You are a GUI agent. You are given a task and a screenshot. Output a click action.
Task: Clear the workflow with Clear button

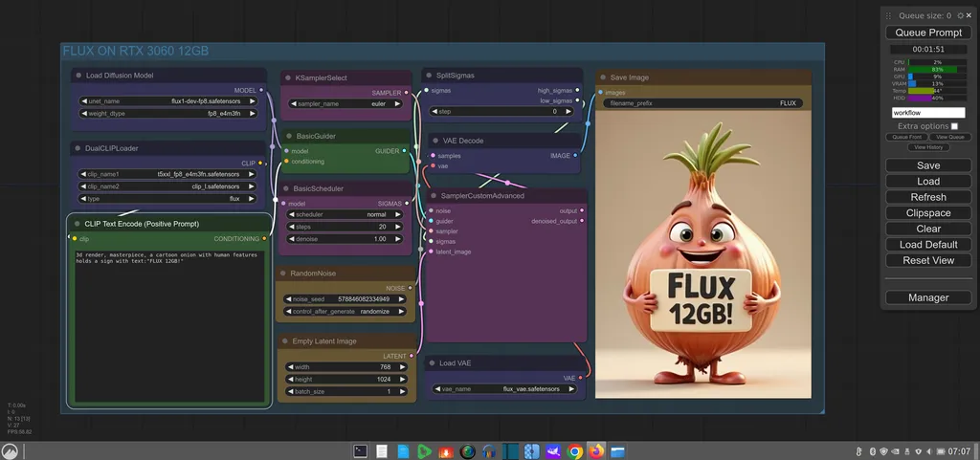(928, 229)
